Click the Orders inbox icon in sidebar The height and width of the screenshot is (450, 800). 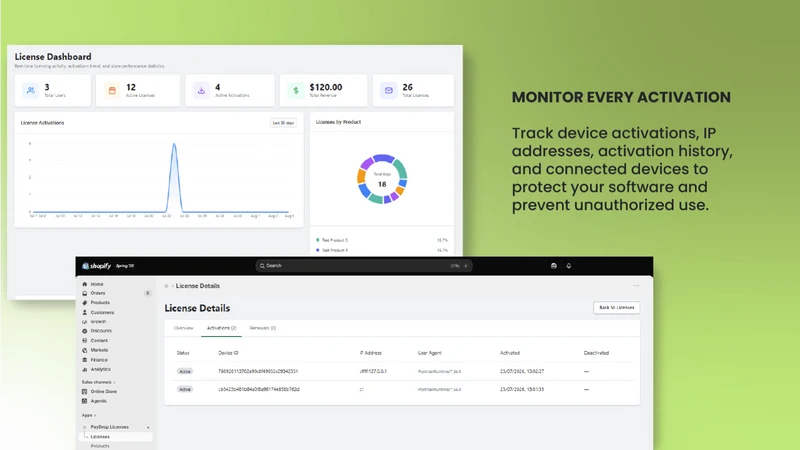[85, 293]
